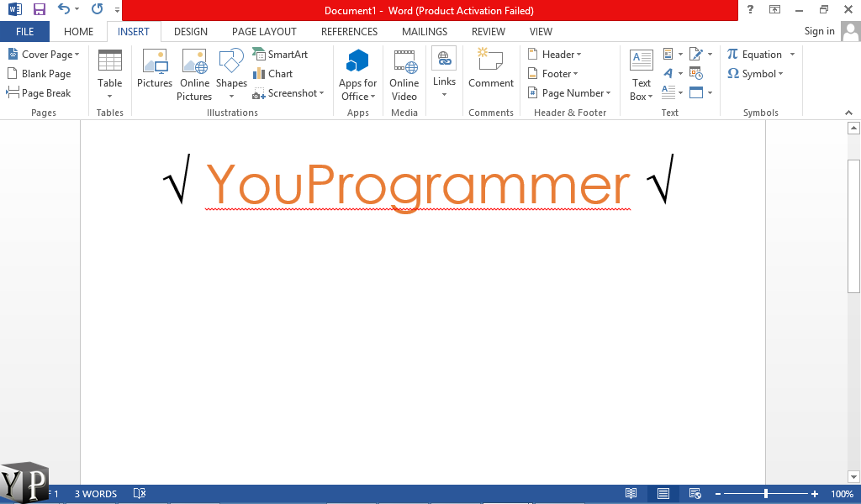861x504 pixels.
Task: Open Microsoft Word Help
Action: pyautogui.click(x=750, y=9)
